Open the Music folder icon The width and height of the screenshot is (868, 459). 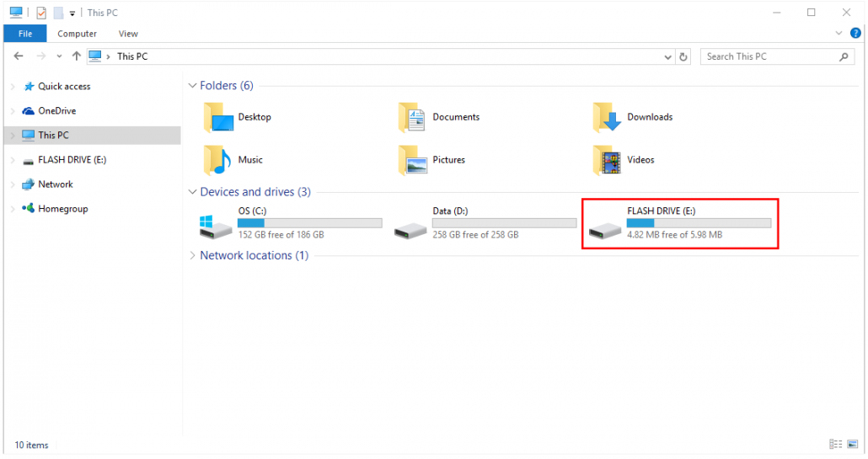tap(217, 160)
